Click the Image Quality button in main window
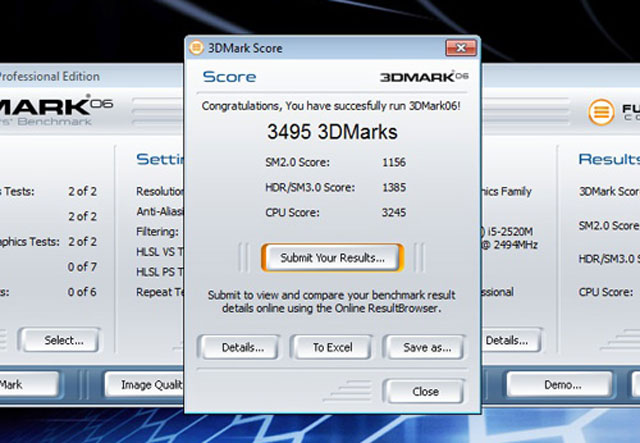Image resolution: width=640 pixels, height=443 pixels. click(x=145, y=384)
